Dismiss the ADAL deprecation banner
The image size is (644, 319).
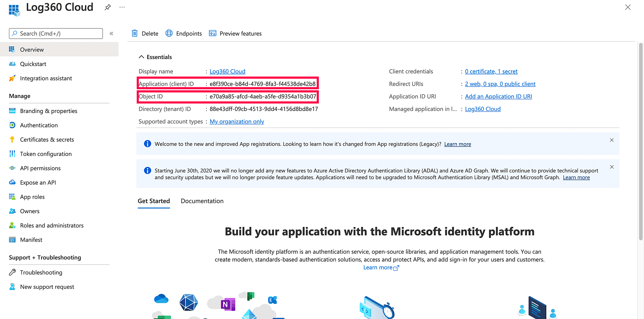[612, 167]
